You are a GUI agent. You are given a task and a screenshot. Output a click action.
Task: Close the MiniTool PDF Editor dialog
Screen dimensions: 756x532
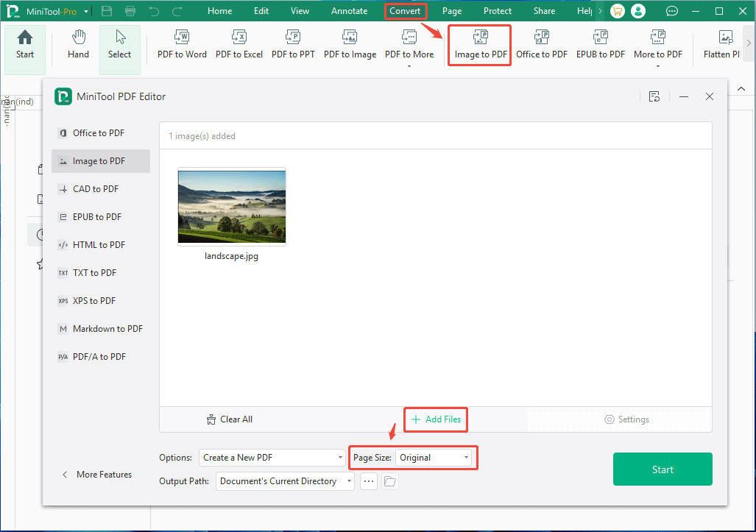tap(709, 96)
